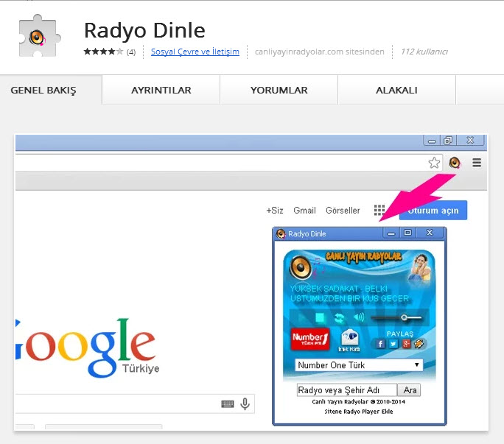504x444 pixels.
Task: Click the Radyo Dinle popup title bar icon
Action: (281, 234)
